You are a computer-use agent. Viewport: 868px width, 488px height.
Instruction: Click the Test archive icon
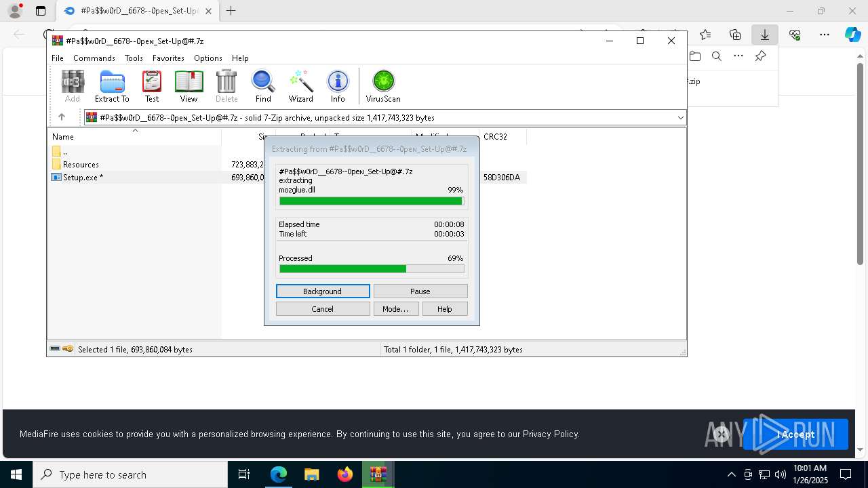click(152, 86)
